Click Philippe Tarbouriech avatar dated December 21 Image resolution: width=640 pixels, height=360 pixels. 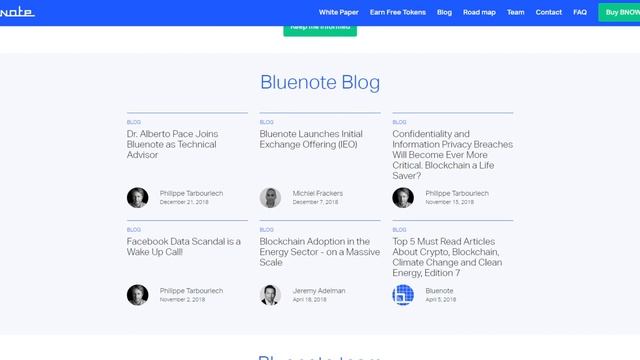tap(138, 198)
